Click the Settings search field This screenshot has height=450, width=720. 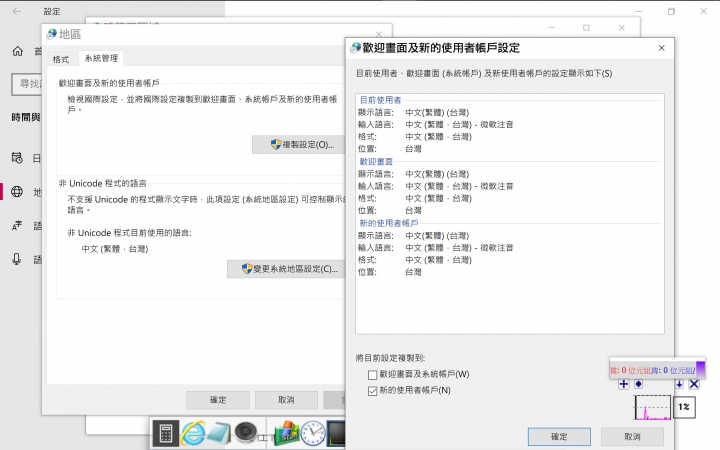coord(27,84)
